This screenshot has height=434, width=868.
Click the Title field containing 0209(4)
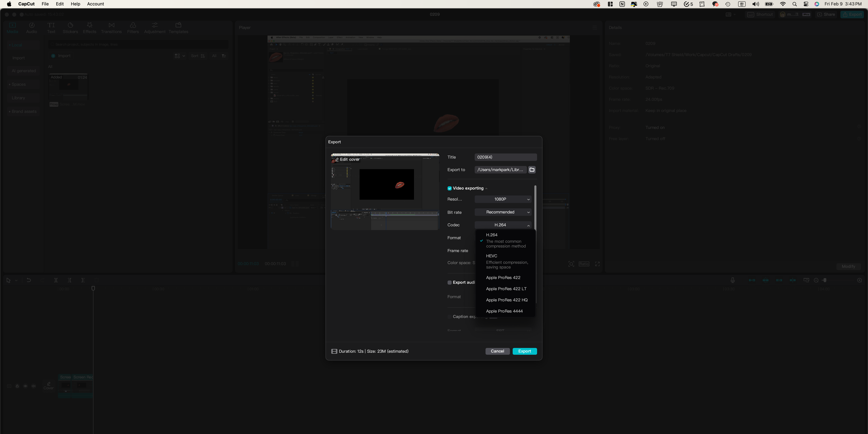click(505, 157)
